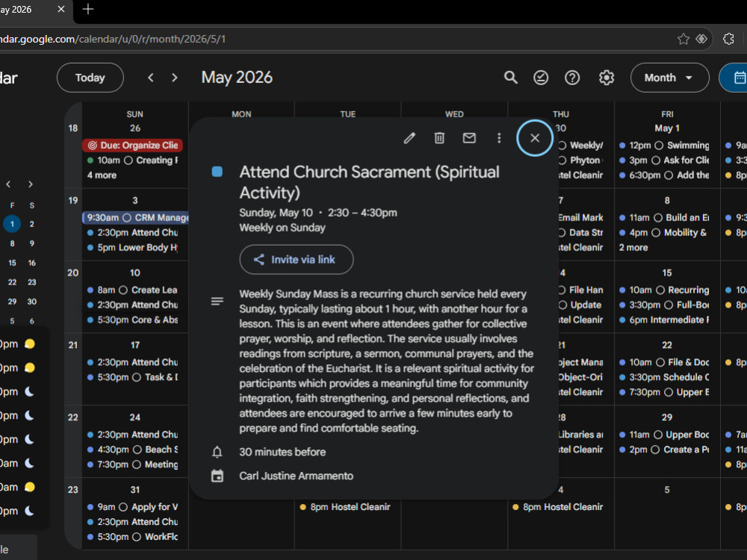
Task: Open the Support help icon
Action: [572, 78]
